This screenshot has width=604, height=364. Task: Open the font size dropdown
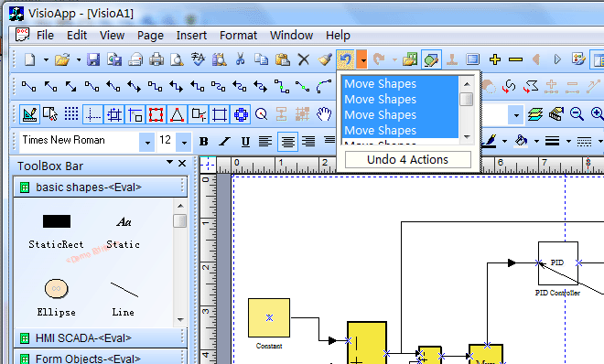[x=184, y=143]
